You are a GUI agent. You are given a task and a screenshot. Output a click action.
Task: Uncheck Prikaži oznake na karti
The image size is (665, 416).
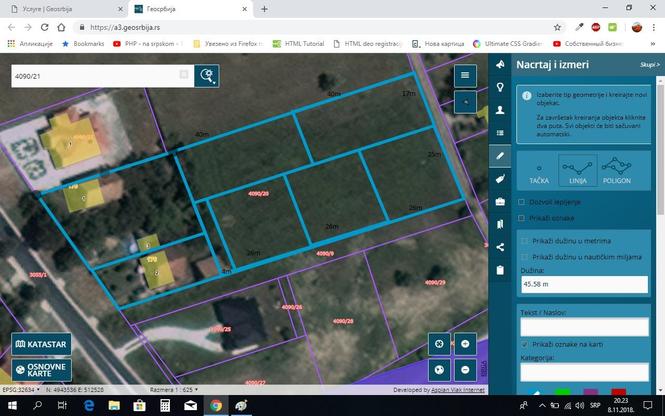(x=525, y=344)
